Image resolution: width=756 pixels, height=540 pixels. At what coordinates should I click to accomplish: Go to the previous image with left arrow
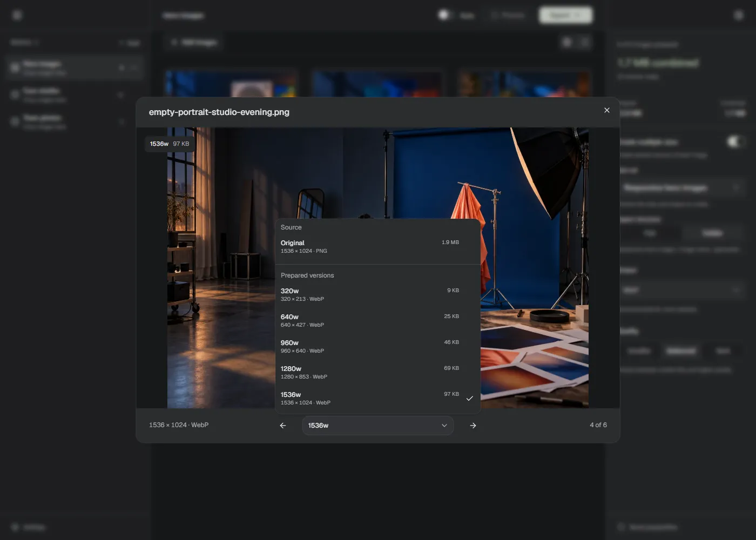tap(283, 426)
